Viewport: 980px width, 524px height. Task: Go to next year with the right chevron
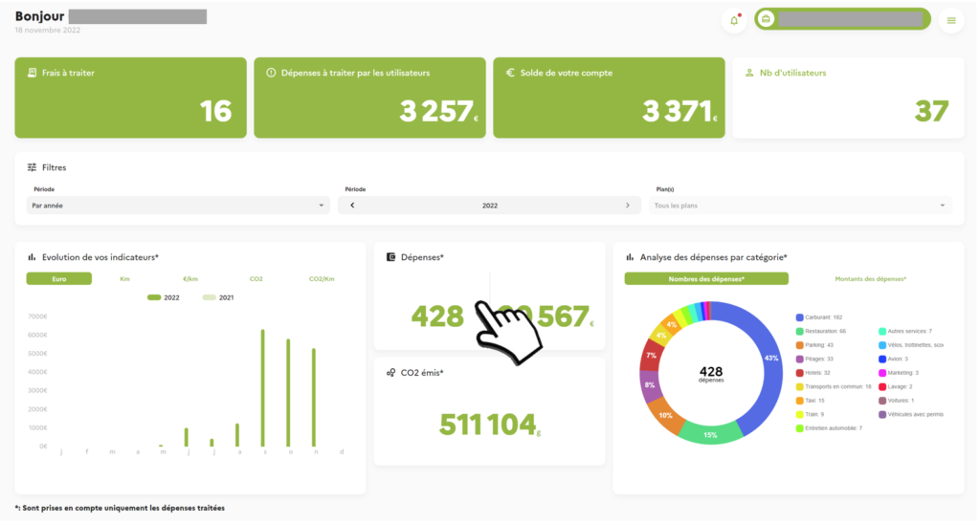pyautogui.click(x=628, y=206)
